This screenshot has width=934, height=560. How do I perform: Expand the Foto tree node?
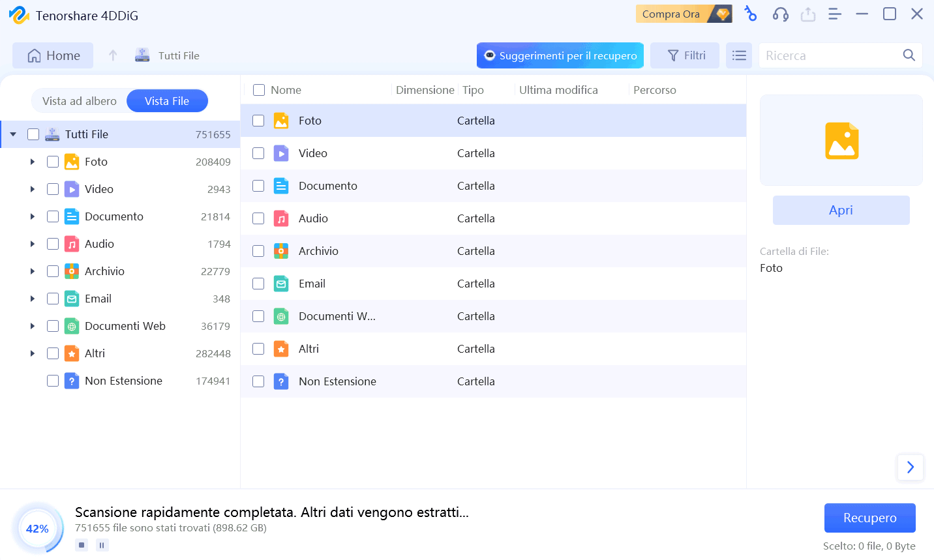(x=33, y=162)
